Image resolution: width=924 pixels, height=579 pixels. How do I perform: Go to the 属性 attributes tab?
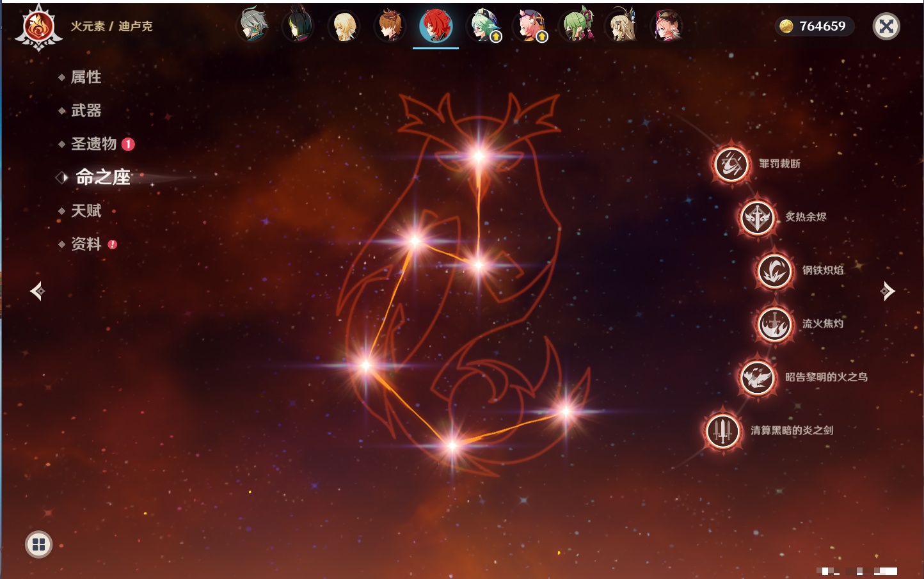tap(86, 77)
